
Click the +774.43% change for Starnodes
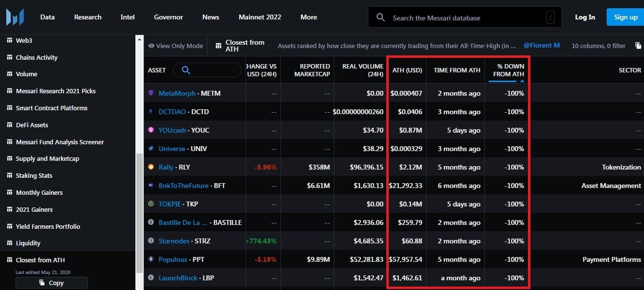click(x=261, y=241)
